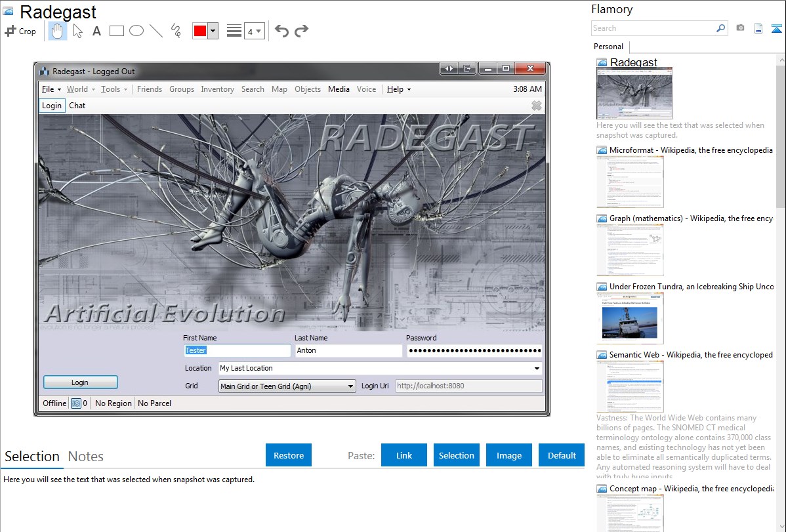Click the L$ balance icon in Radegast status bar
This screenshot has width=786, height=532.
75,403
